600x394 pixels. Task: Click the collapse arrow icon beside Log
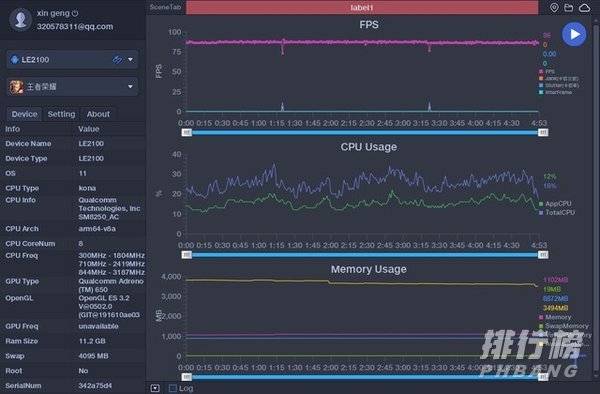[155, 388]
